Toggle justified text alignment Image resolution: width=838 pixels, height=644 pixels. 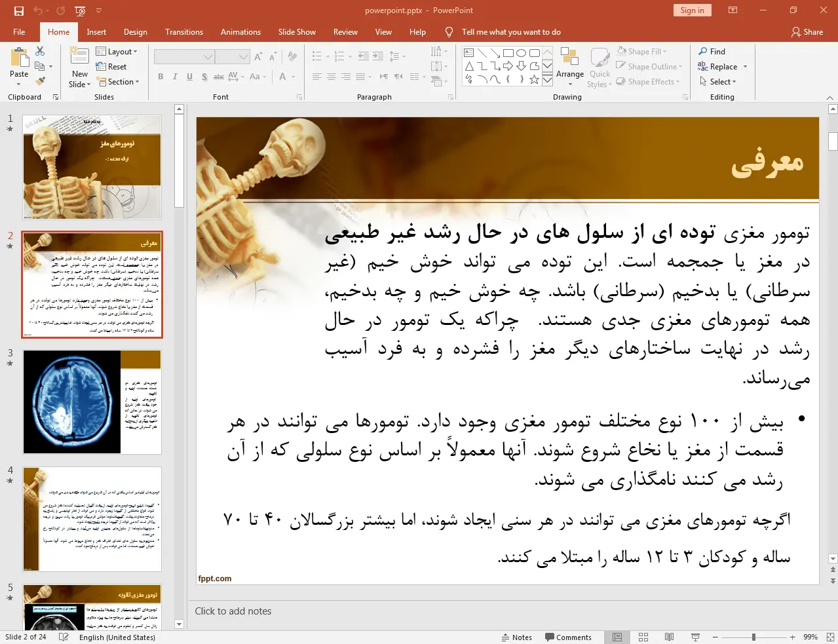click(x=360, y=77)
